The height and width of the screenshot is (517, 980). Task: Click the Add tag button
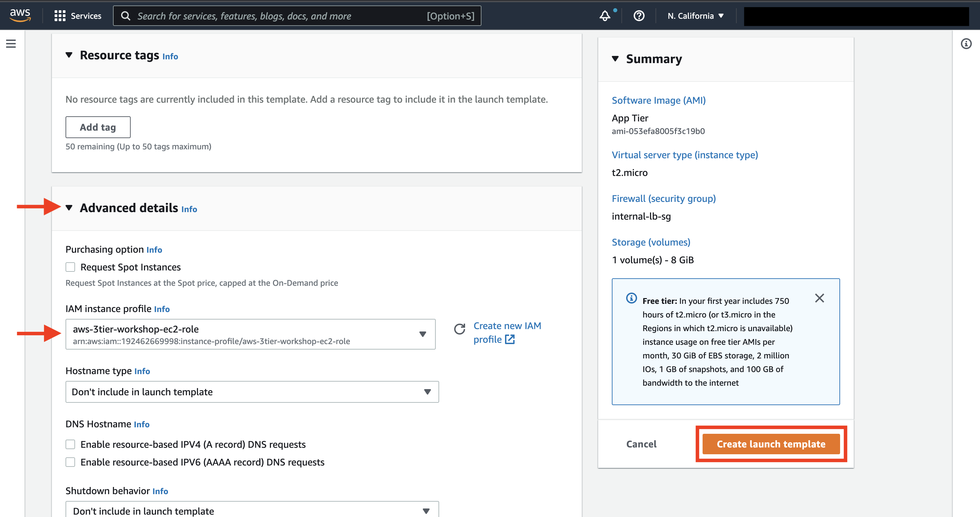pos(98,127)
